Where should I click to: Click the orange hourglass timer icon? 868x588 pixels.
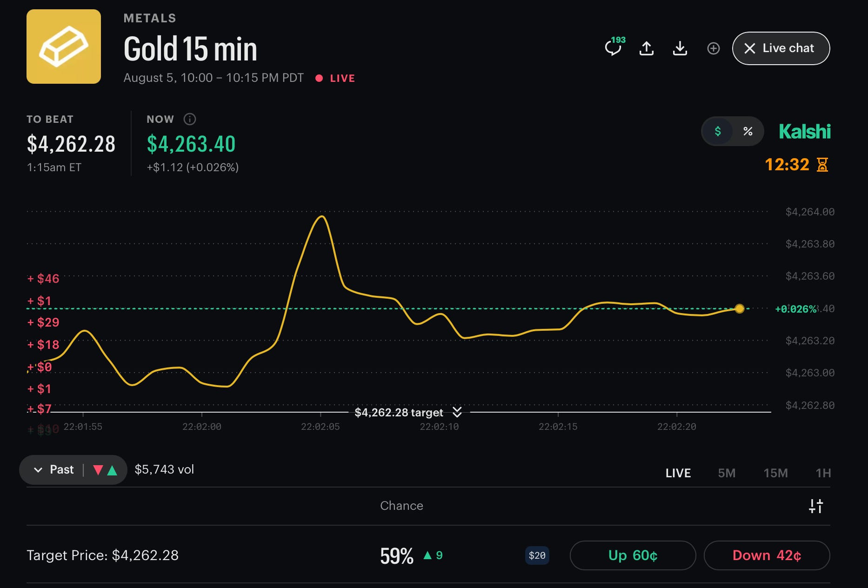point(822,165)
